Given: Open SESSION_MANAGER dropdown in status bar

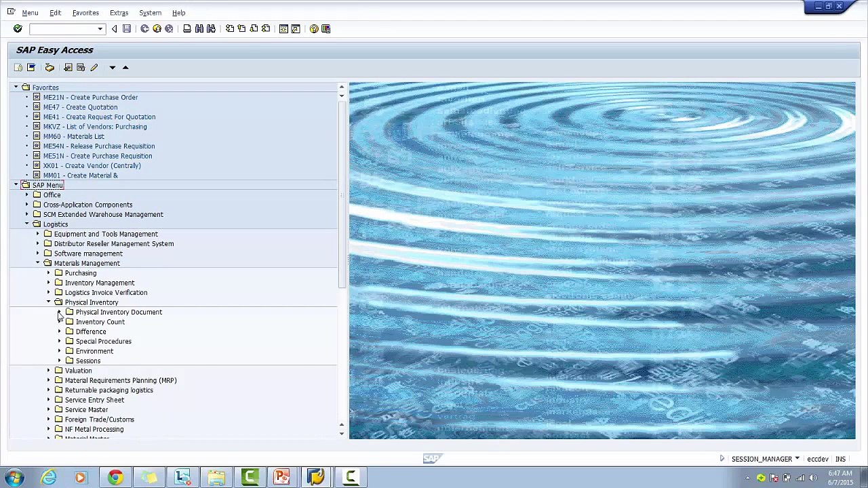Looking at the screenshot, I should click(x=797, y=459).
